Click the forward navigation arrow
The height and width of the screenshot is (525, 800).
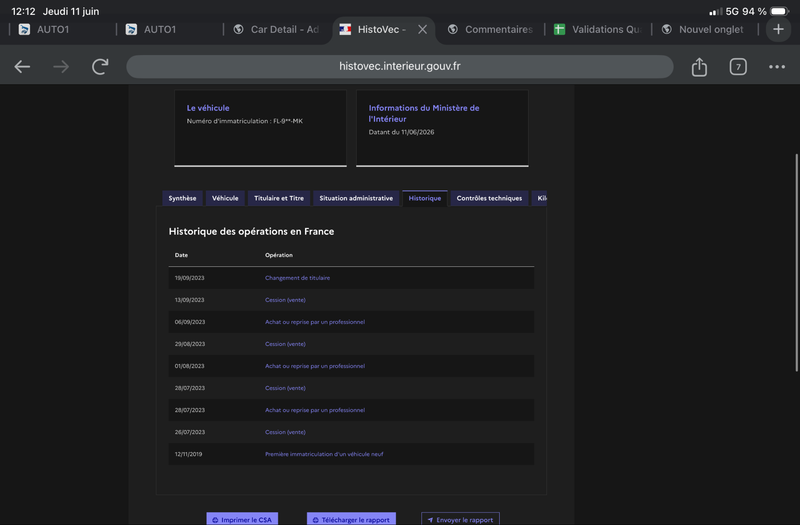61,66
